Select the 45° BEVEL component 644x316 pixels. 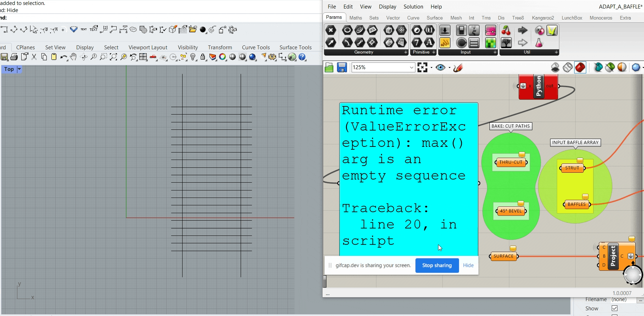[x=511, y=211]
